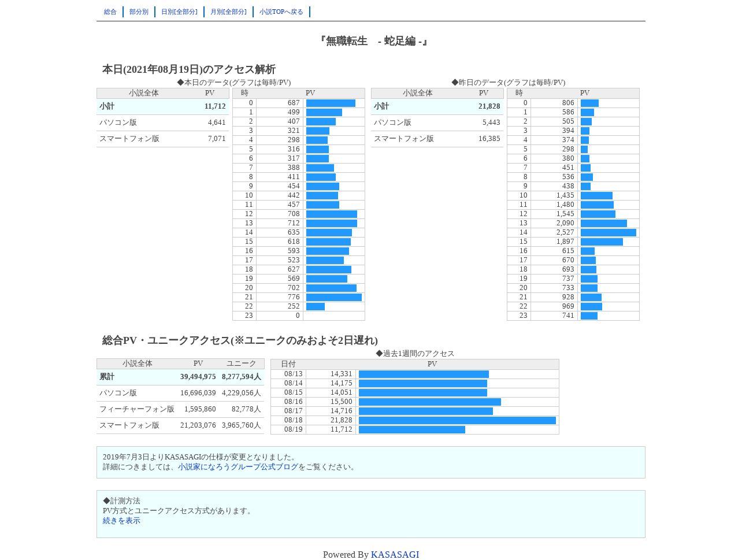Click yesterday's hour 15 value 1,897
Screen dimensions: 742x560
(565, 242)
